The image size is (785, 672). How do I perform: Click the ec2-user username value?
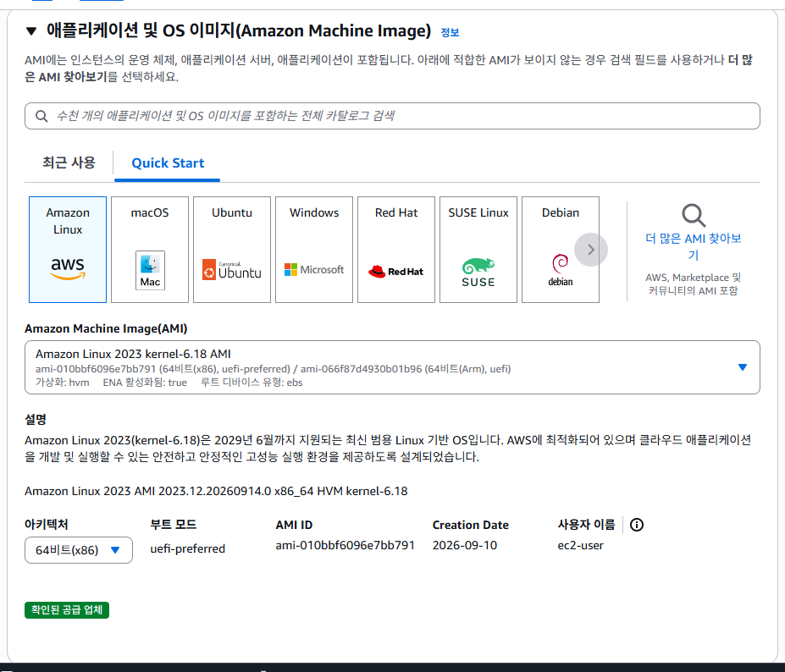(x=580, y=545)
